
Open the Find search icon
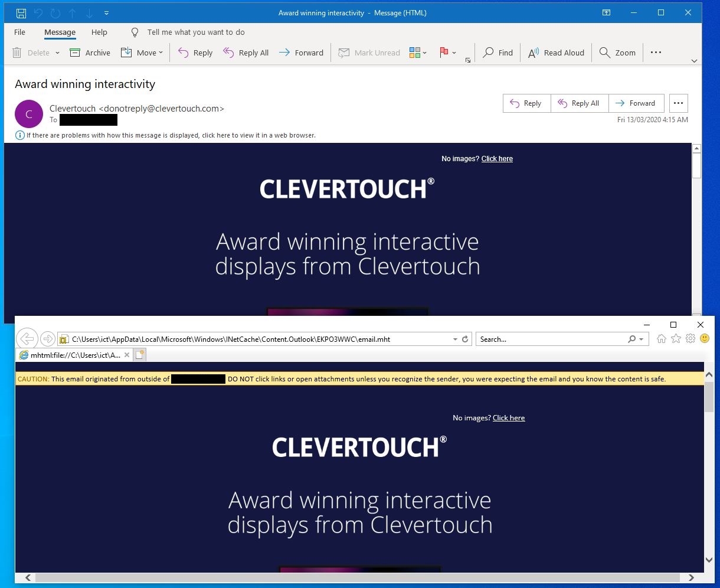click(x=488, y=53)
